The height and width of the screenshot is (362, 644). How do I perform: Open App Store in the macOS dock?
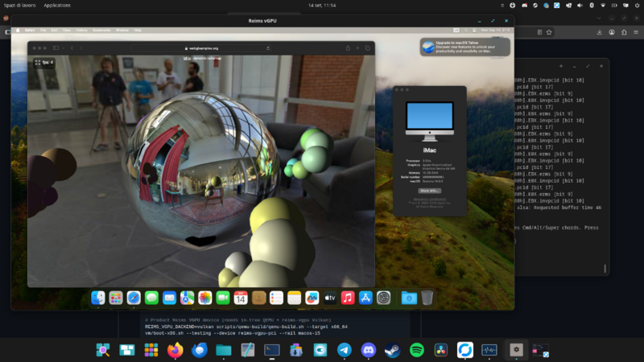[365, 298]
